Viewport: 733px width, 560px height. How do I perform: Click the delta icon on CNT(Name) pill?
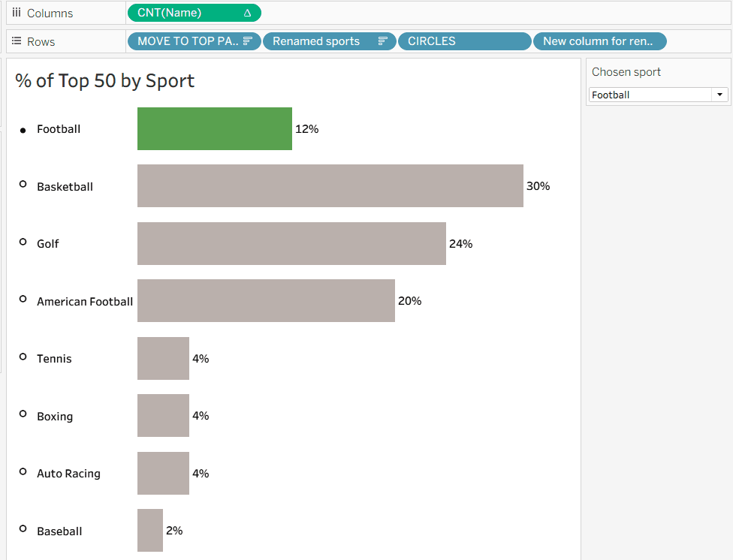point(247,13)
